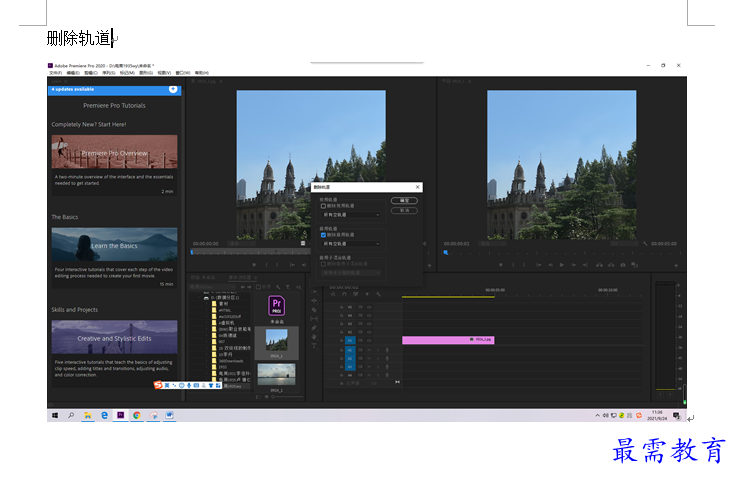Toggle V3 track output eye
The image size is (734, 482).
pos(369,324)
